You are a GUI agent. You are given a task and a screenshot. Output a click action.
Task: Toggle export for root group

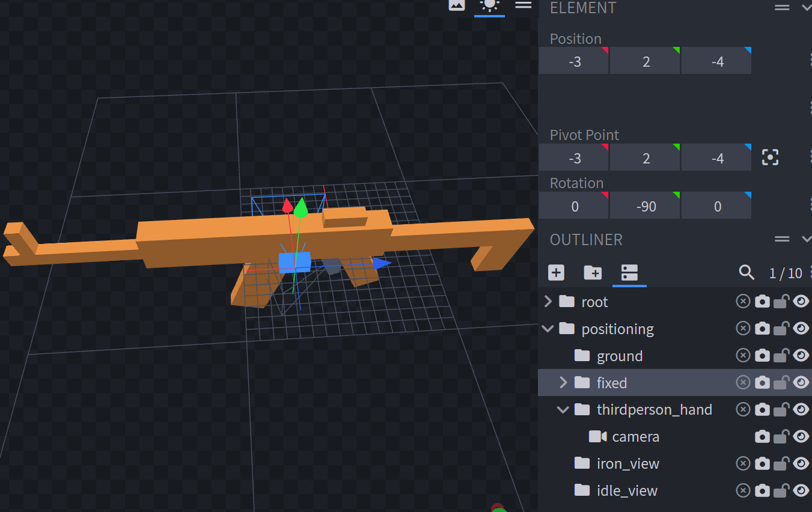point(743,301)
